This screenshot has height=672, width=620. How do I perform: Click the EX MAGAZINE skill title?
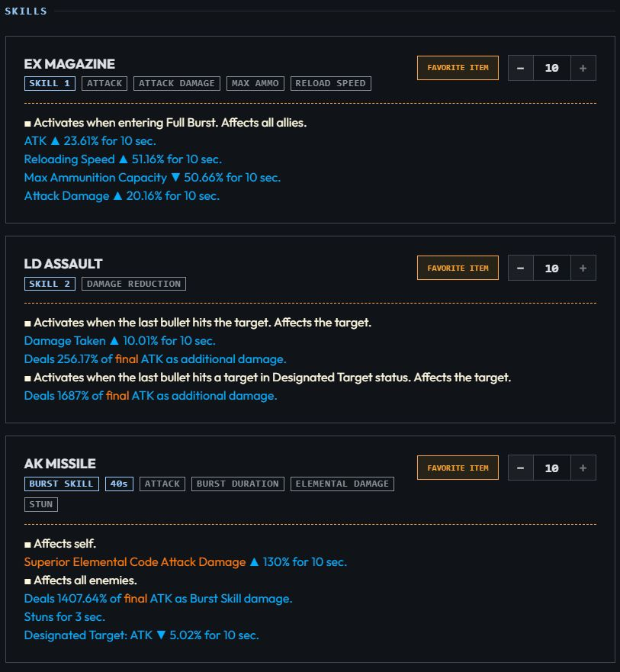coord(69,64)
